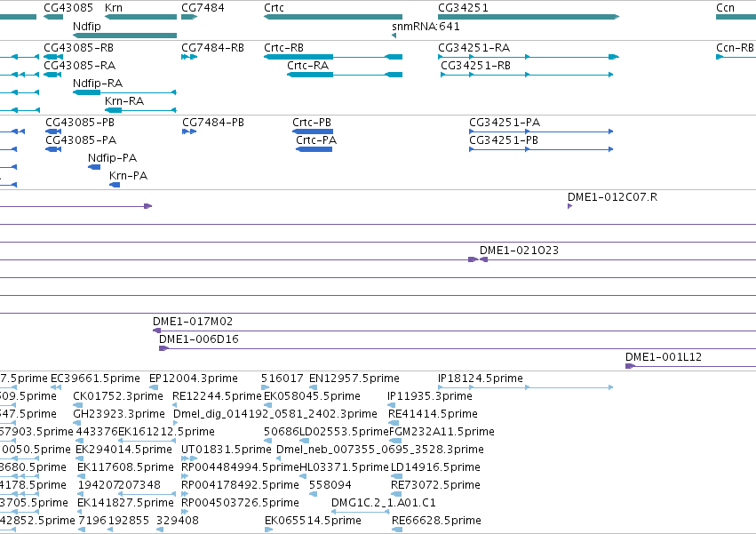Image resolution: width=756 pixels, height=534 pixels.
Task: Select the Crtc-RA transcript label
Action: (307, 65)
